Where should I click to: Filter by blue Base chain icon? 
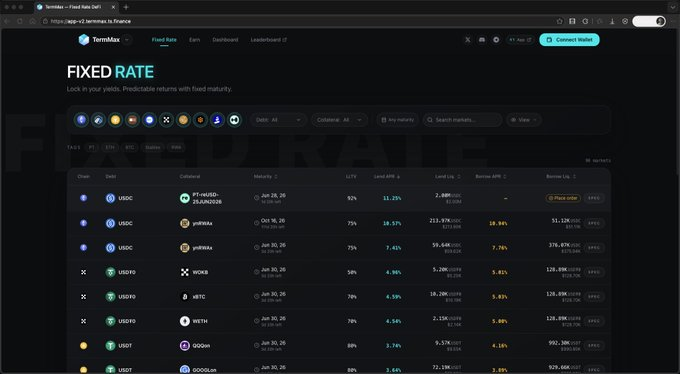[x=149, y=120]
